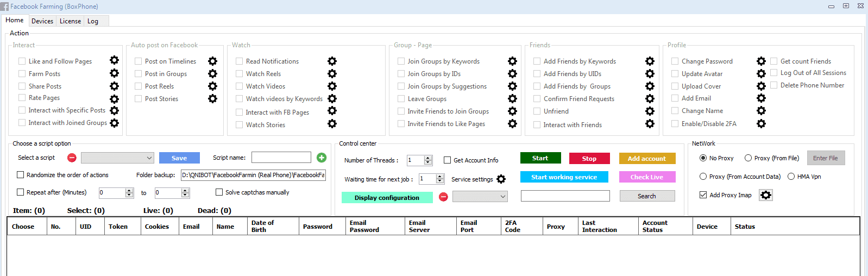Click the Folder backup path field
Screen dimensions: 868x276
pos(253,175)
